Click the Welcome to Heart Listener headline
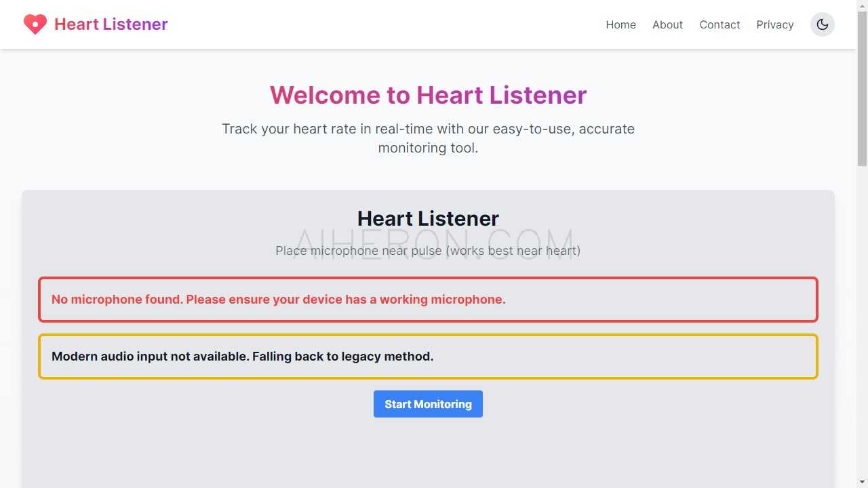This screenshot has width=868, height=488. (428, 95)
